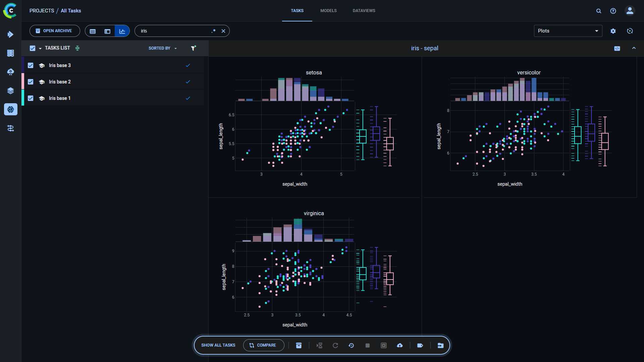Click the All Tasks breadcrumb
The height and width of the screenshot is (362, 644).
[x=71, y=11]
